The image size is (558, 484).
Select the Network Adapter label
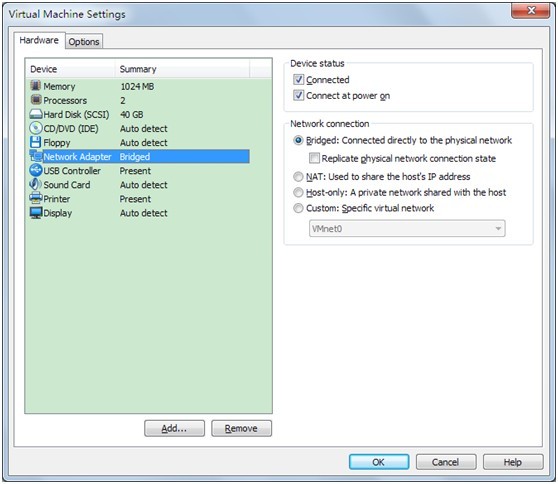[78, 157]
